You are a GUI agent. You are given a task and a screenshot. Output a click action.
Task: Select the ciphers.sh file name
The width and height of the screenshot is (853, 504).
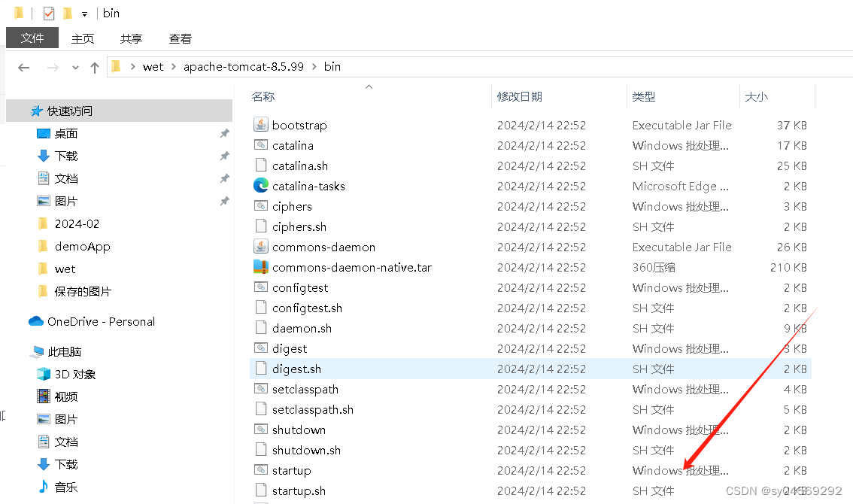[x=299, y=226]
